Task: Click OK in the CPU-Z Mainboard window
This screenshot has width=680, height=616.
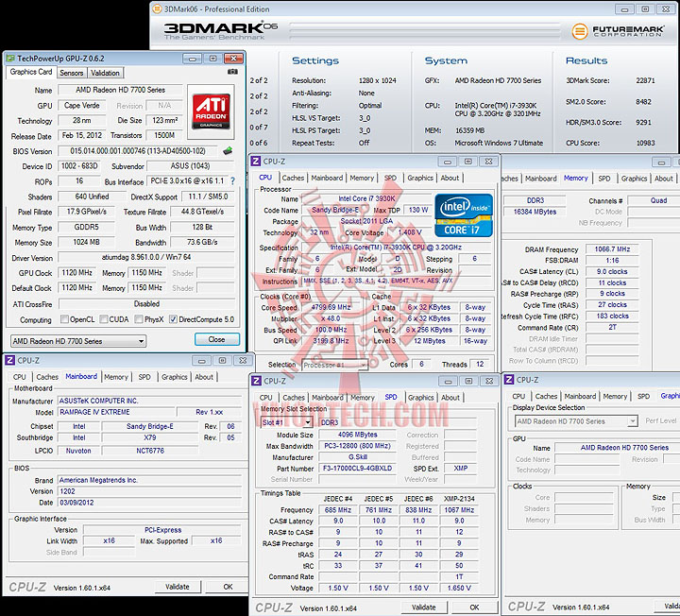Action: (x=228, y=587)
